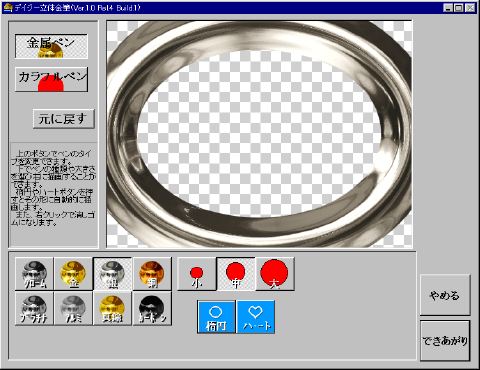Click the quit button (やめる)

click(445, 295)
